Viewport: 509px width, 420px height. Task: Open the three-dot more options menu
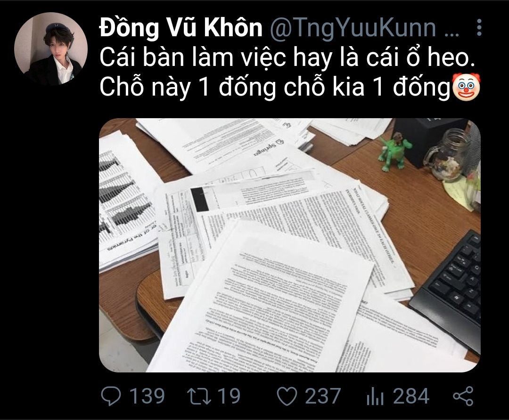click(479, 27)
